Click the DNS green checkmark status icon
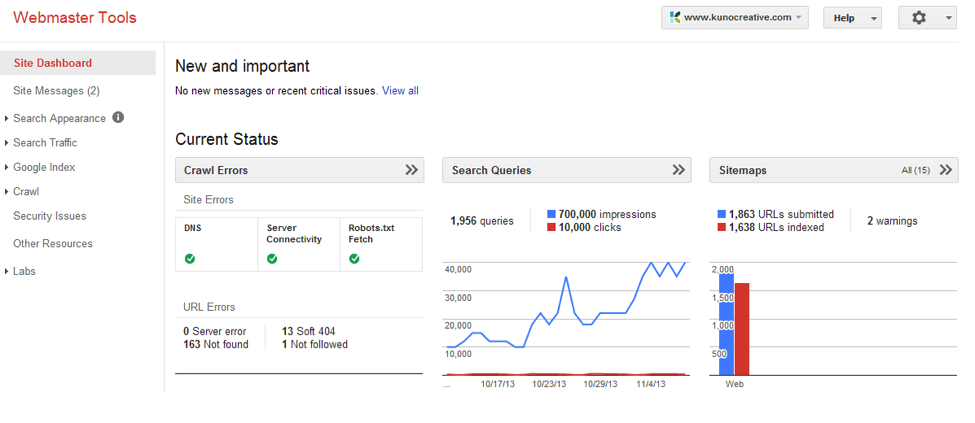 point(190,259)
